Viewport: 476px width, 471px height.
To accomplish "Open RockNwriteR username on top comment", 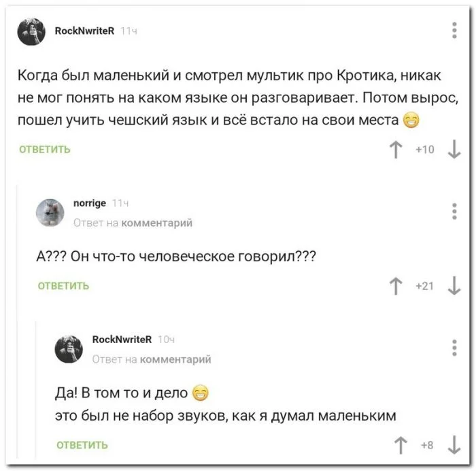I will click(84, 31).
